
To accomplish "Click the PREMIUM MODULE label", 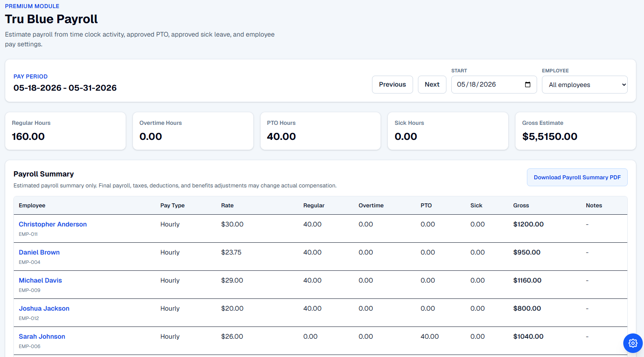I will [32, 6].
